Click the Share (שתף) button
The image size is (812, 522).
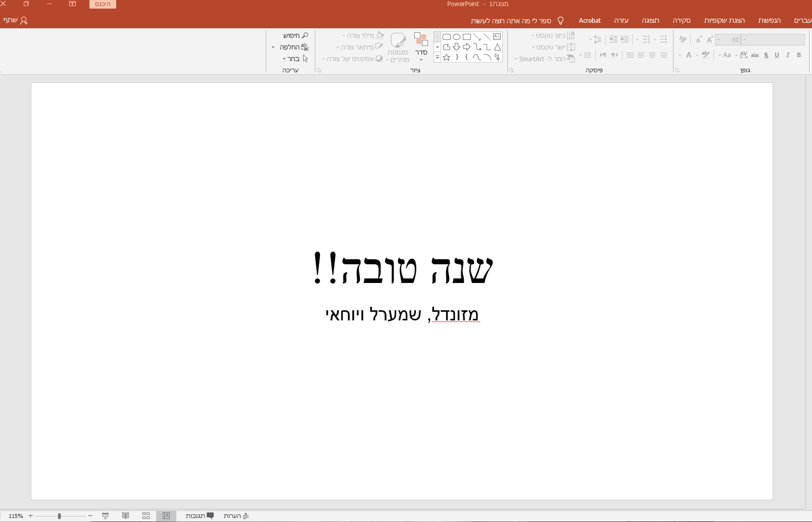tap(15, 21)
